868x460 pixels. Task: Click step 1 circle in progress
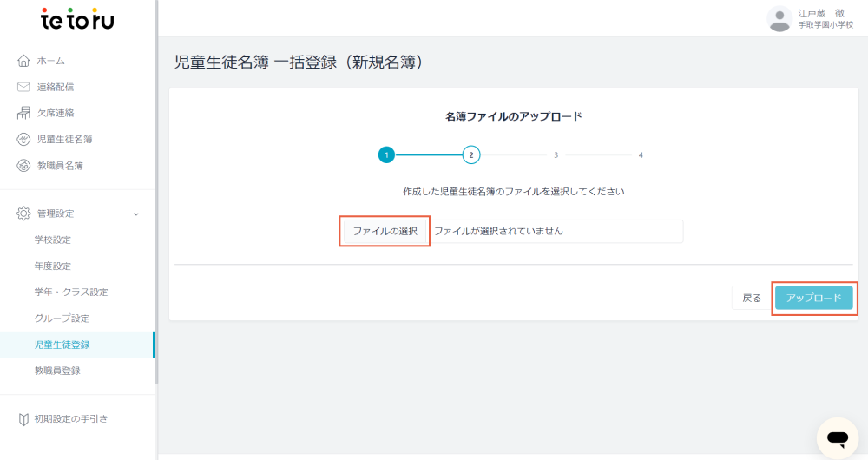pos(386,155)
